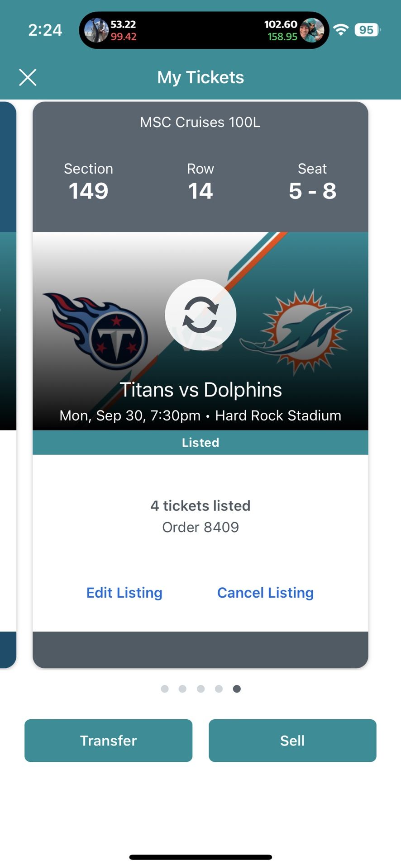The width and height of the screenshot is (401, 868).
Task: Open the right Dynamic Island score avatar
Action: point(312,30)
